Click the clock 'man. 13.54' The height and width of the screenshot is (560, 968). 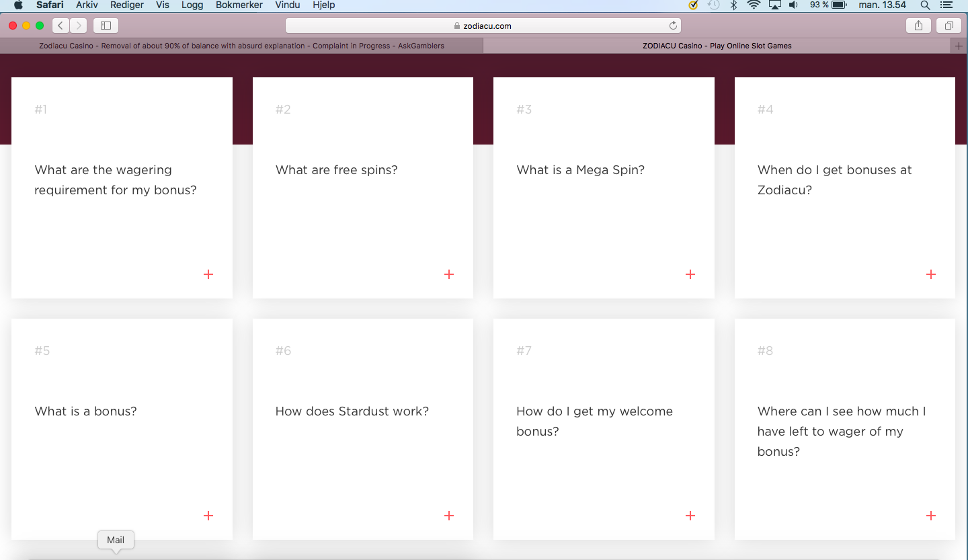(882, 5)
